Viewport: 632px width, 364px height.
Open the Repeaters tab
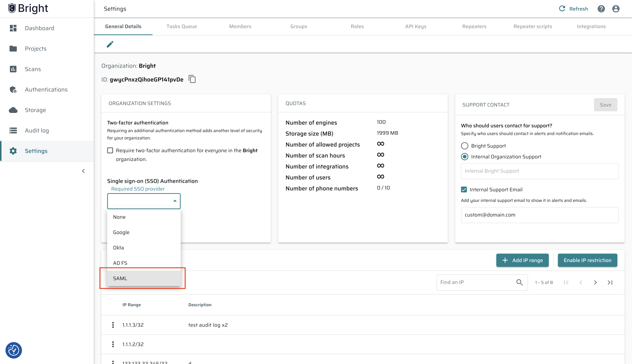pyautogui.click(x=474, y=26)
